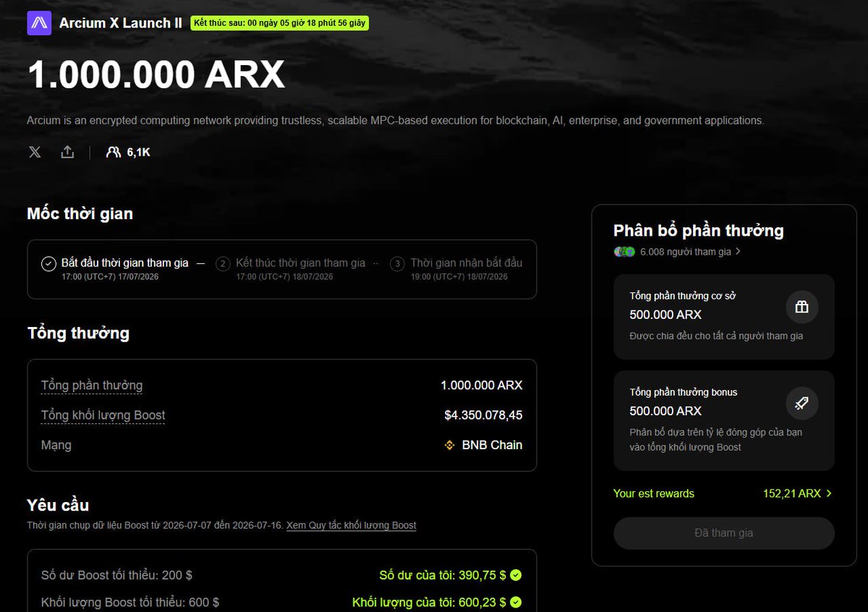Click Khối lượng Boost tối thiểu: 600 $ text
The height and width of the screenshot is (612, 868).
[x=130, y=602]
